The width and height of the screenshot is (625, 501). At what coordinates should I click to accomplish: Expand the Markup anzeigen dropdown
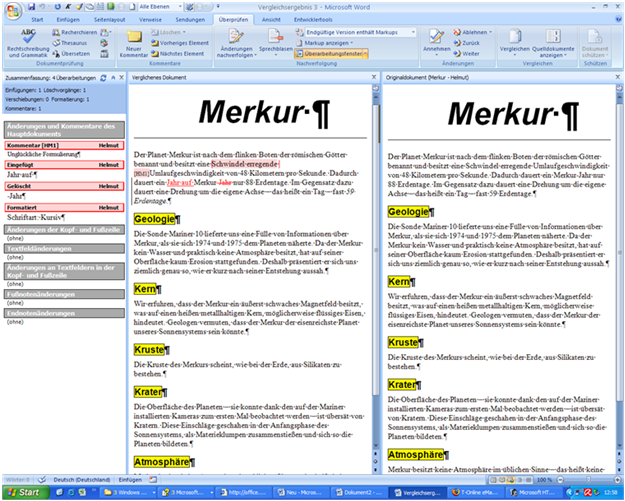[333, 43]
